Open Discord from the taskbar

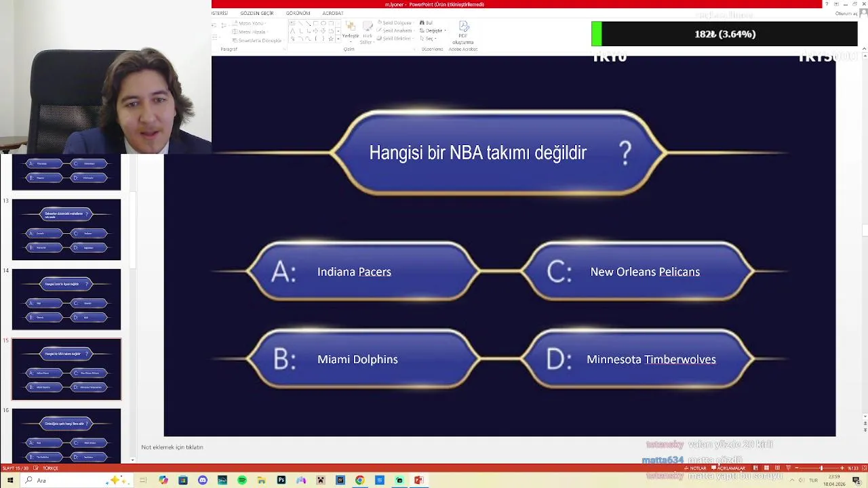[203, 480]
